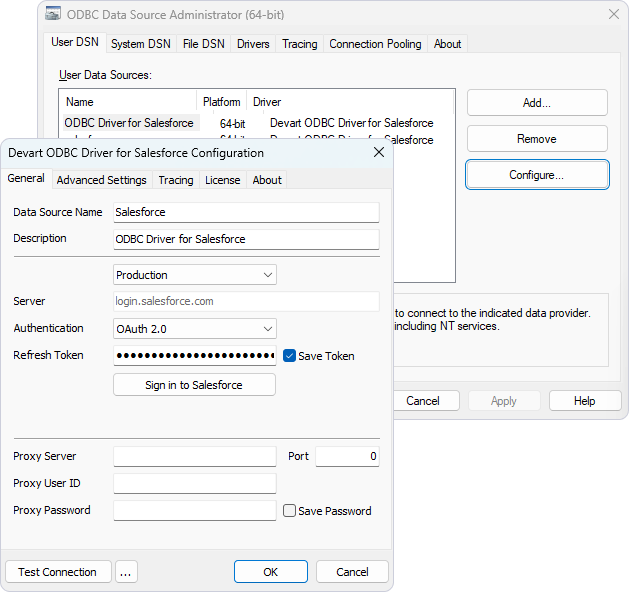Click the Proxy Password field

tap(195, 510)
